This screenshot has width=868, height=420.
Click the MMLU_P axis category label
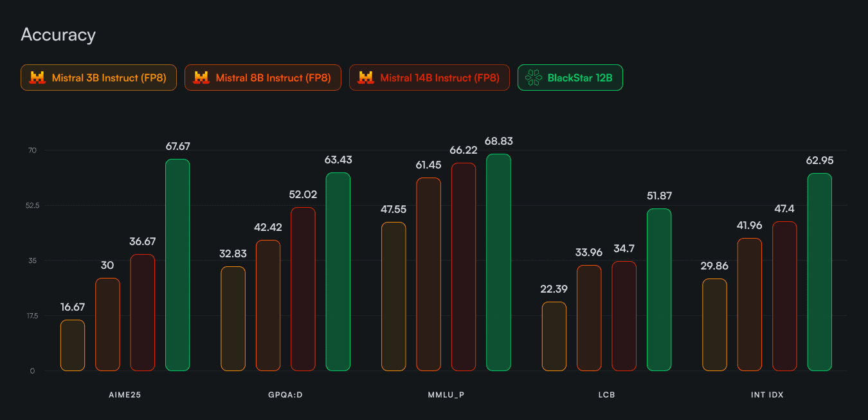coord(446,395)
